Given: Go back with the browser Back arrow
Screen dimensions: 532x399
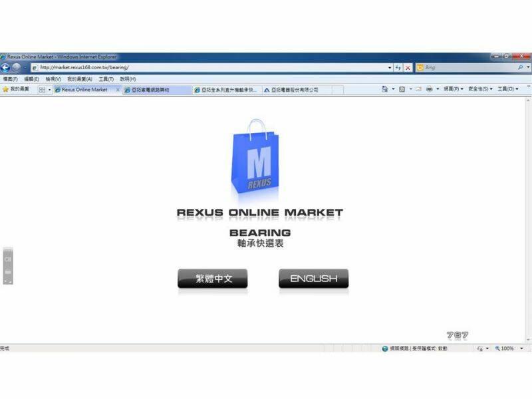Looking at the screenshot, I should click(5, 68).
